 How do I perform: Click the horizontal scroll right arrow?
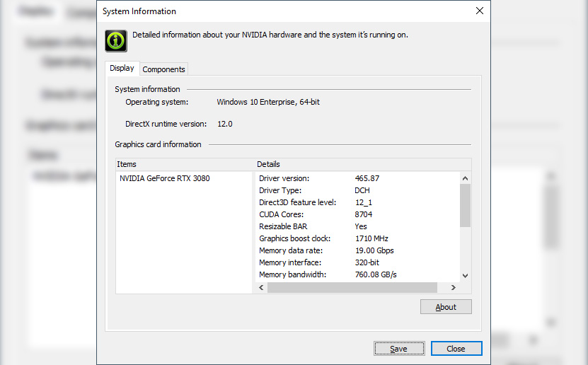pos(454,288)
